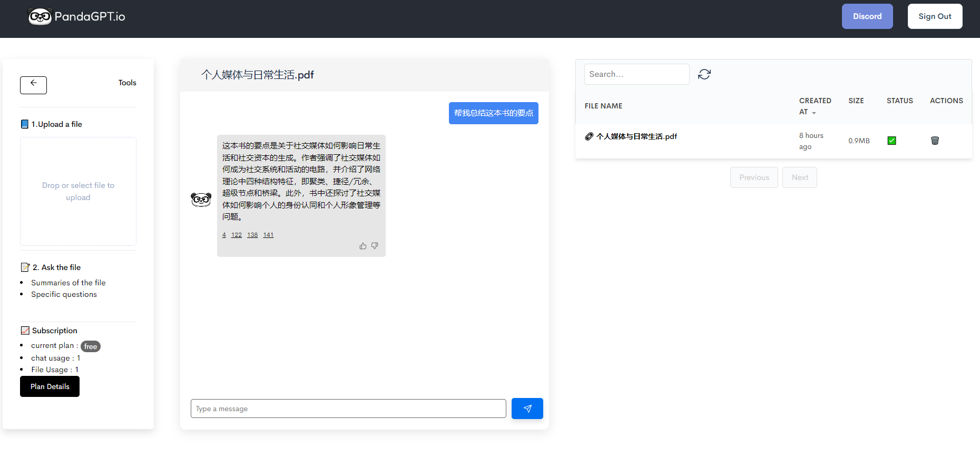Click the drop or select file upload area
Viewport: 980px width, 458px height.
pyautogui.click(x=78, y=191)
